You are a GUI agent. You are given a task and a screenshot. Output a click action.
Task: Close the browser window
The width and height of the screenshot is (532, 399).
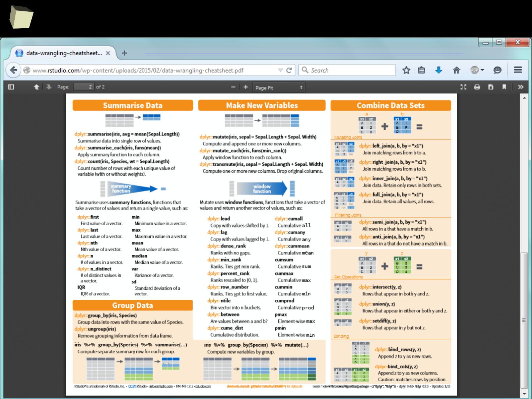517,43
